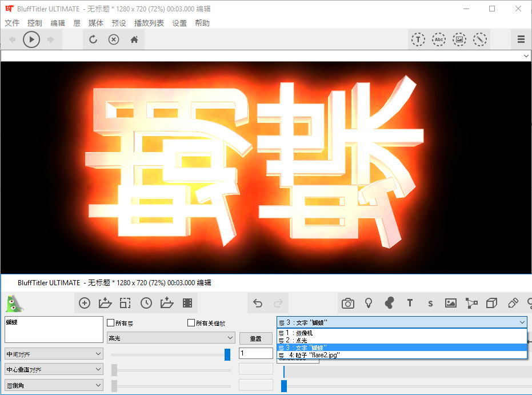Click the 重置 button
Viewport: 532px width, 395px height.
click(255, 338)
